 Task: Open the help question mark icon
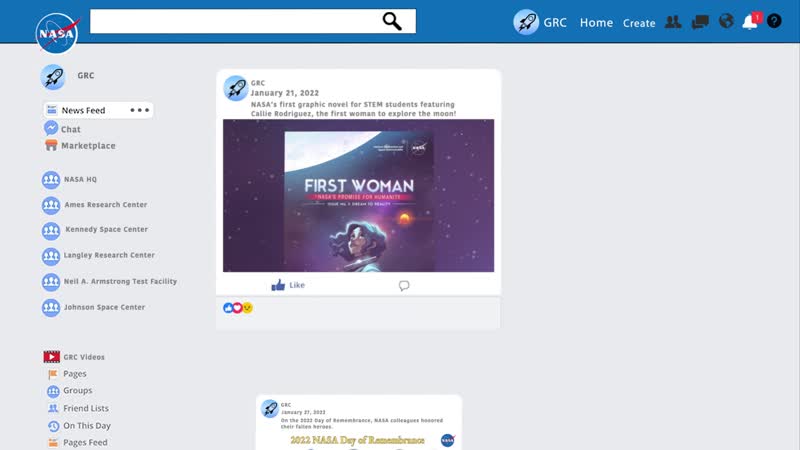pyautogui.click(x=774, y=21)
